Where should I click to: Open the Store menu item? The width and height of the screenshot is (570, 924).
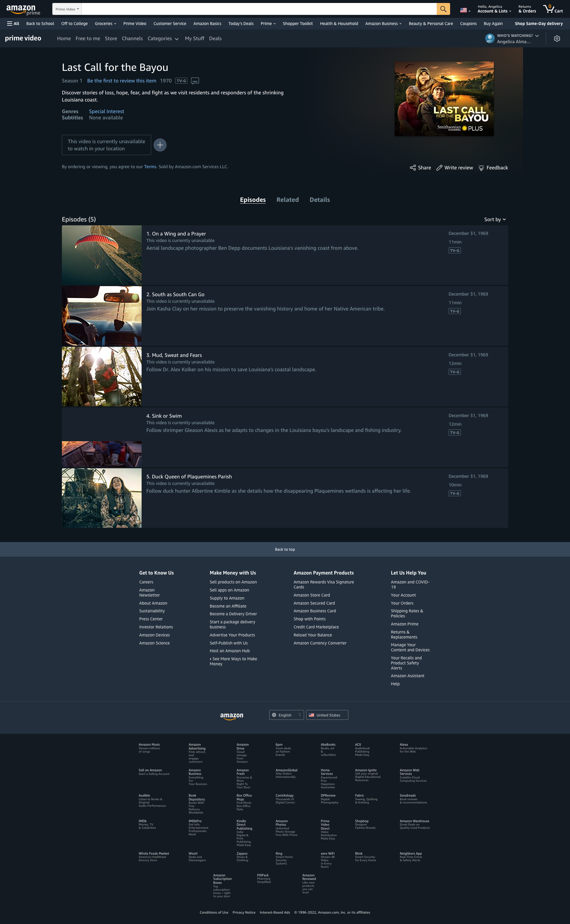pyautogui.click(x=111, y=38)
